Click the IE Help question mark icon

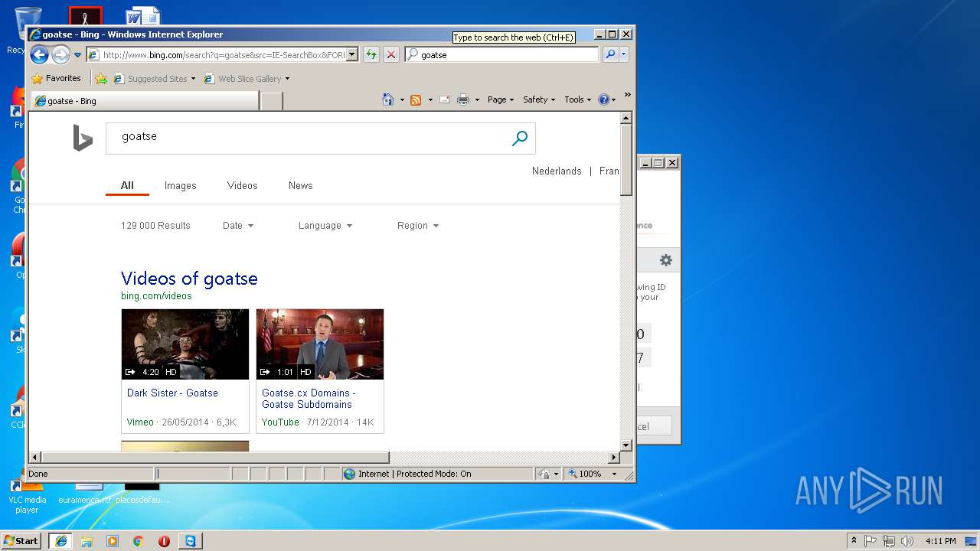click(x=603, y=99)
